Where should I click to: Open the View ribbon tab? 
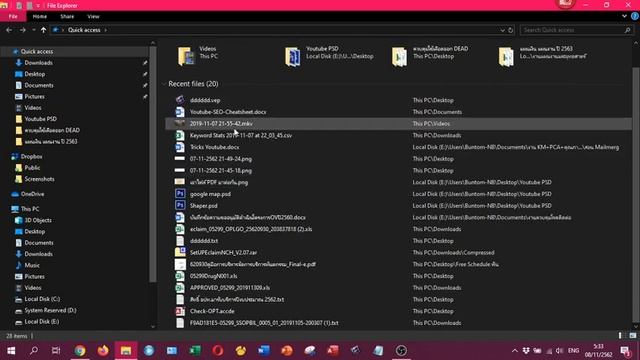[93, 16]
